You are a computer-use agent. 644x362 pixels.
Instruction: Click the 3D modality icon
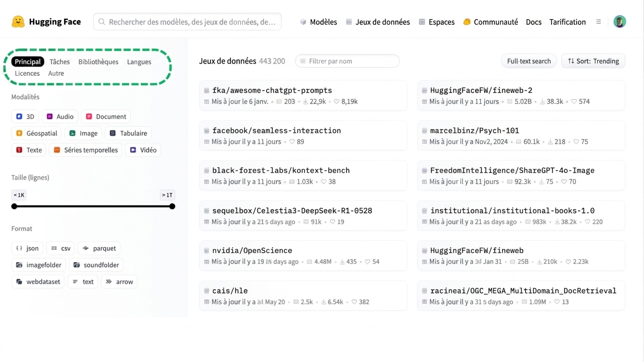pos(19,116)
